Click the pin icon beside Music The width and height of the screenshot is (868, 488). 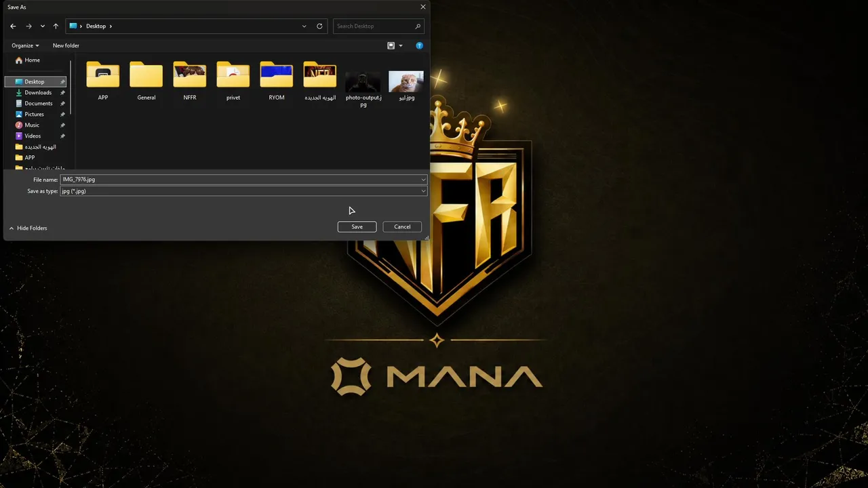pyautogui.click(x=62, y=125)
